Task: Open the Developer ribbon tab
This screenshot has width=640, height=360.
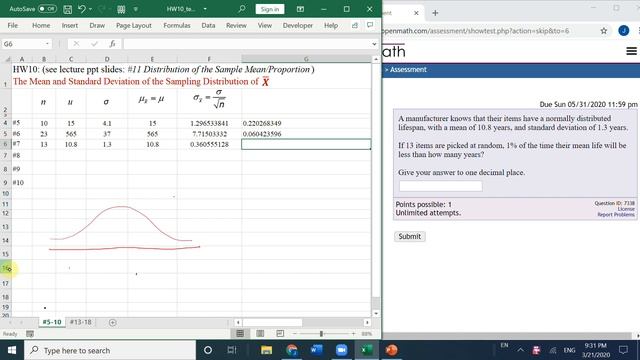Action: 298,25
